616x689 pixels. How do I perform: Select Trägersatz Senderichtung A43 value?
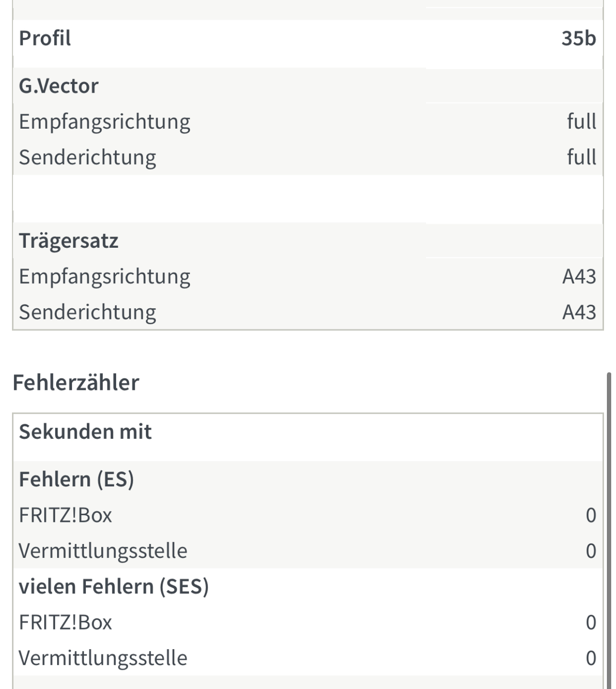(x=579, y=312)
